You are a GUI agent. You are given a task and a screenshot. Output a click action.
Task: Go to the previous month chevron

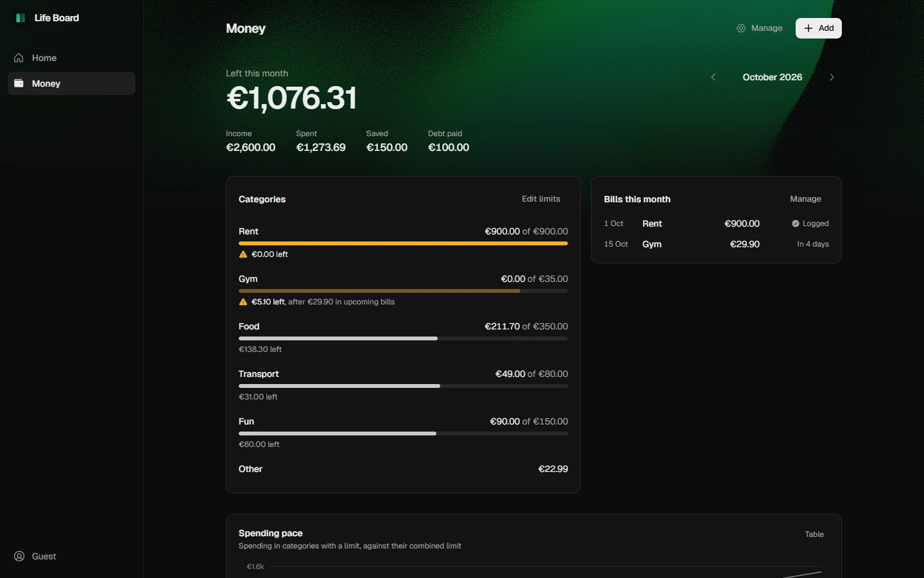click(x=713, y=77)
